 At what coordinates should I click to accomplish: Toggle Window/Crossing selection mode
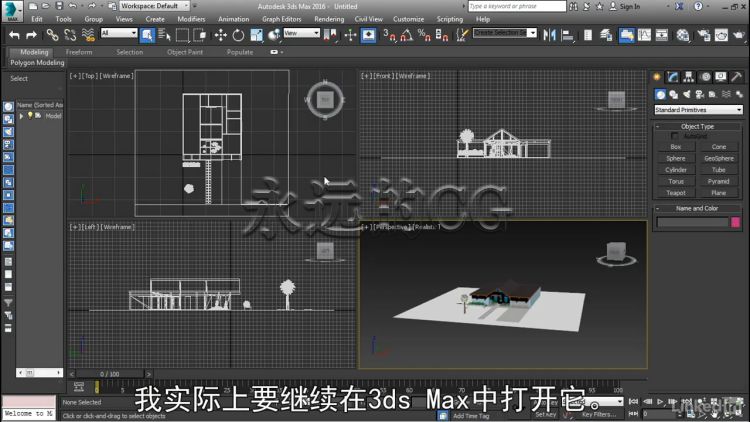[200, 35]
